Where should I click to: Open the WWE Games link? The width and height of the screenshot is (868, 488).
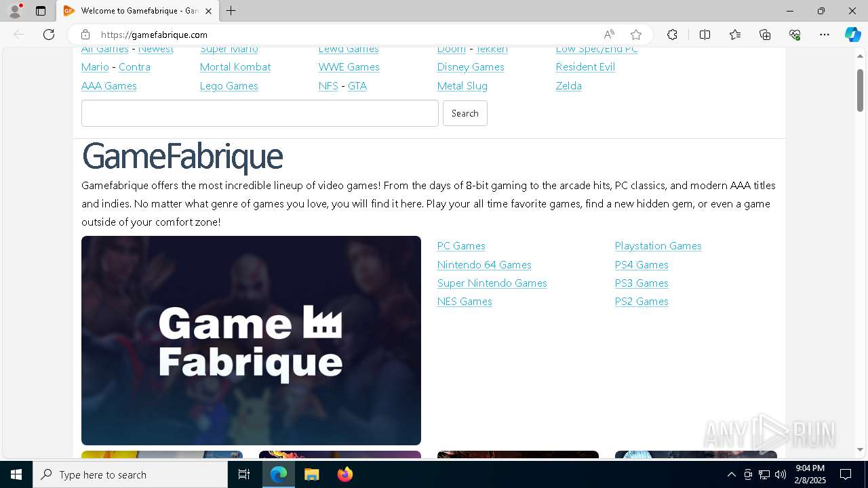click(349, 67)
